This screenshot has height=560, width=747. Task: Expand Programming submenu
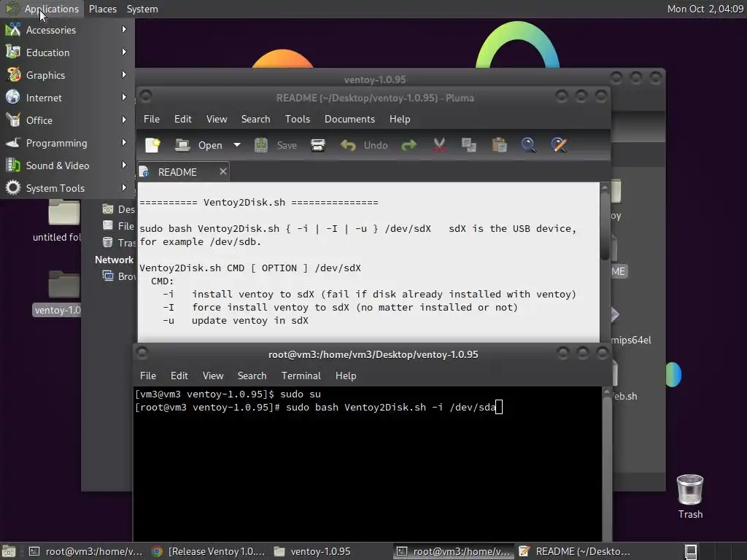tap(67, 143)
